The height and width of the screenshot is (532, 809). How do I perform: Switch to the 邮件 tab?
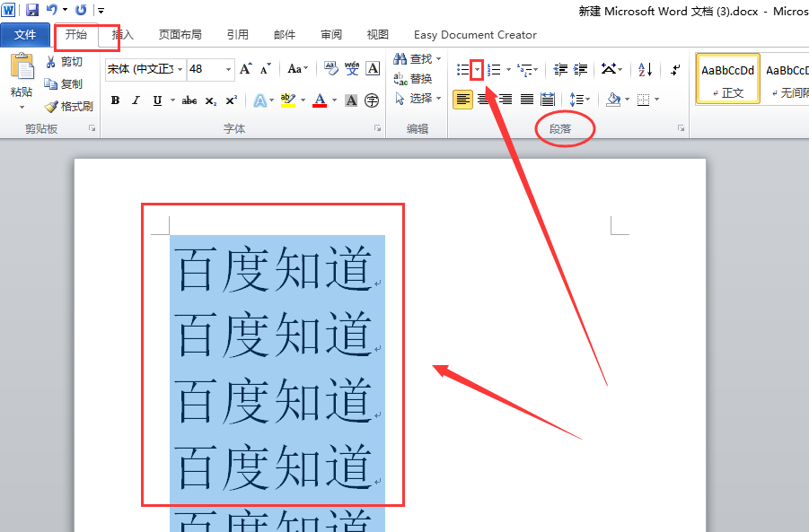coord(285,34)
